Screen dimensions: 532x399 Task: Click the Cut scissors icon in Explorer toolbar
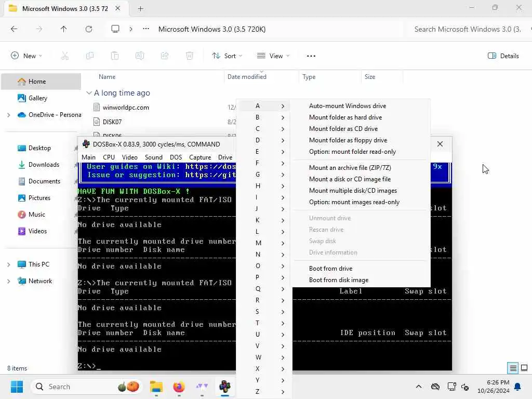click(65, 56)
